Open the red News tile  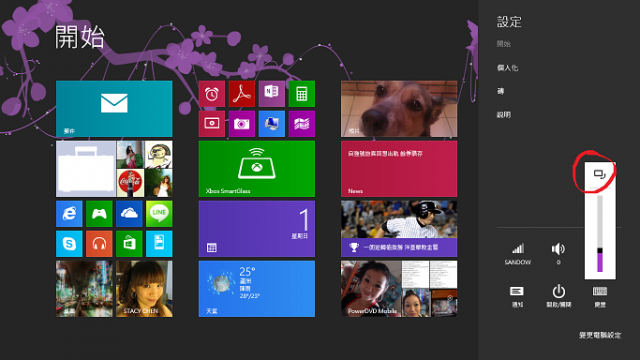click(x=399, y=169)
